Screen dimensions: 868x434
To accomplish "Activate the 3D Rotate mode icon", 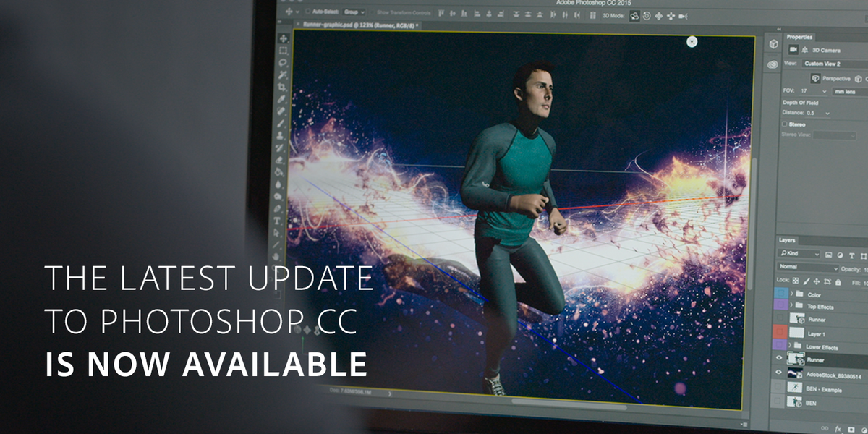I will (x=634, y=15).
